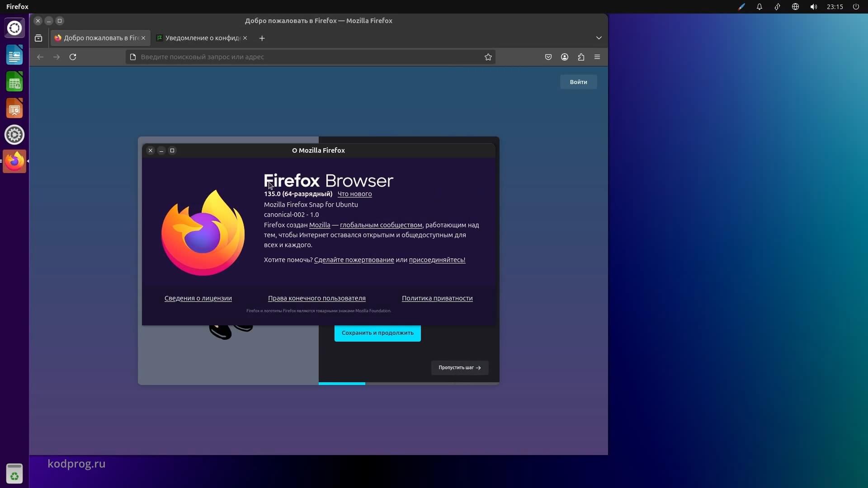Viewport: 868px width, 488px height.
Task: Click the Firefox logo in About dialog
Action: coord(203,232)
